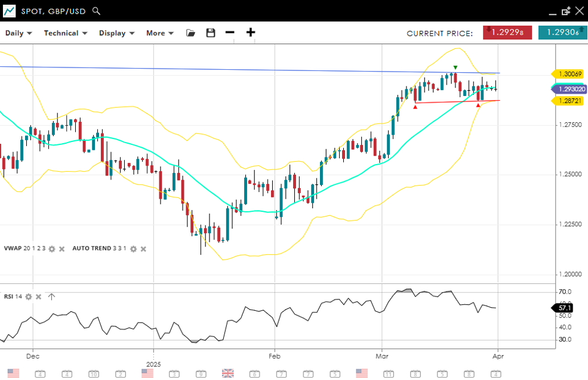Open RSI indicator settings gear
Screen dimensions: 588x380
click(28, 296)
